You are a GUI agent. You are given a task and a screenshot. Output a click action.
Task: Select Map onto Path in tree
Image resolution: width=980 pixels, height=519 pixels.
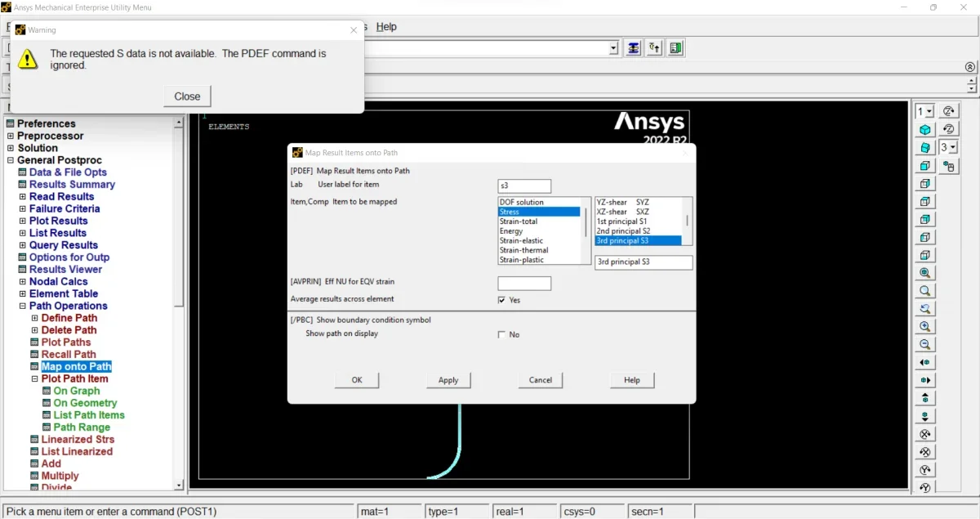click(76, 366)
